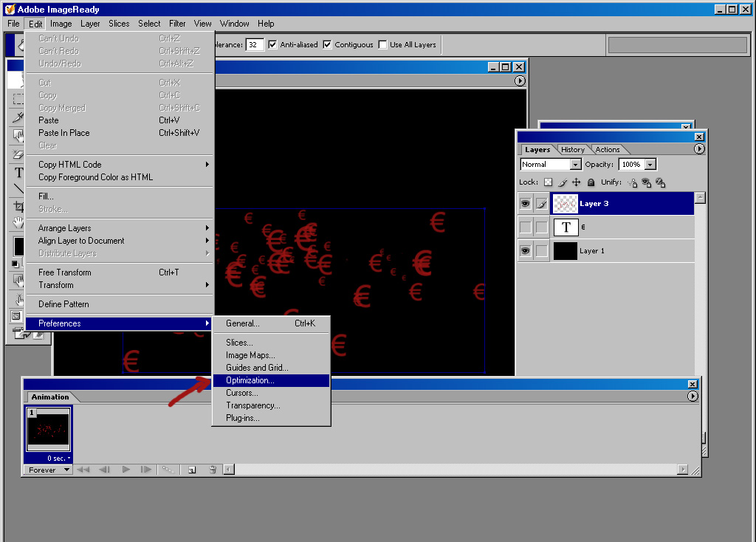Image resolution: width=756 pixels, height=542 pixels.
Task: Uncheck the Anti-aliased checkbox
Action: tap(273, 44)
